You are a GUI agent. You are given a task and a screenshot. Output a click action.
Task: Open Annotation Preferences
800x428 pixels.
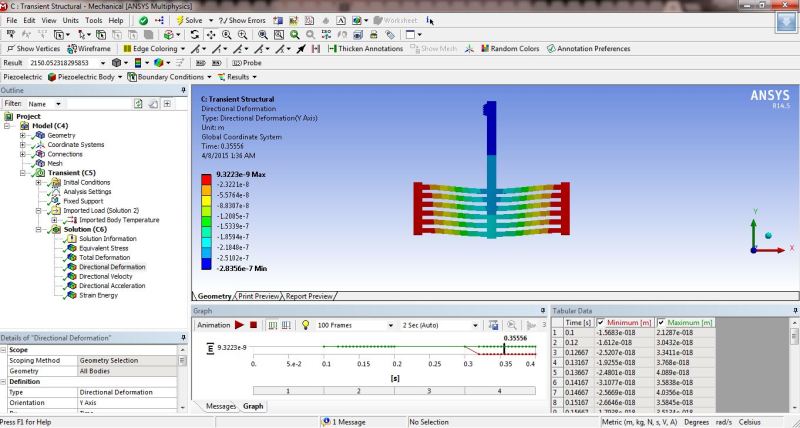coord(588,48)
